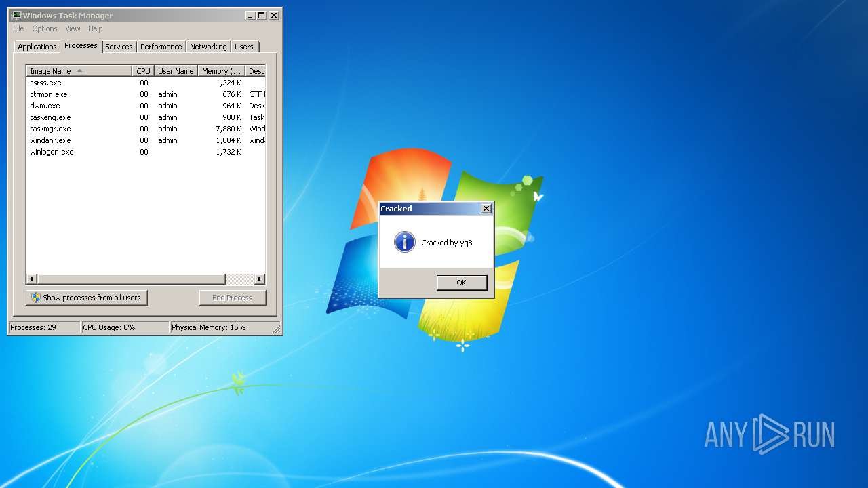
Task: Maximize the Task Manager window
Action: coord(262,16)
